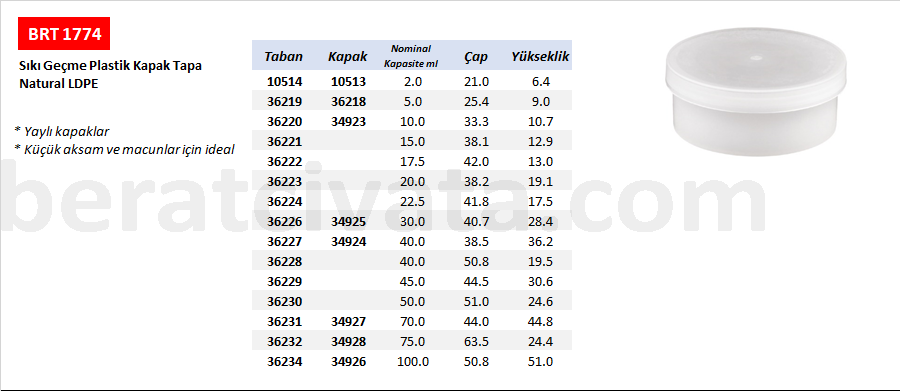Click the red BRT 1774 label

pos(64,34)
